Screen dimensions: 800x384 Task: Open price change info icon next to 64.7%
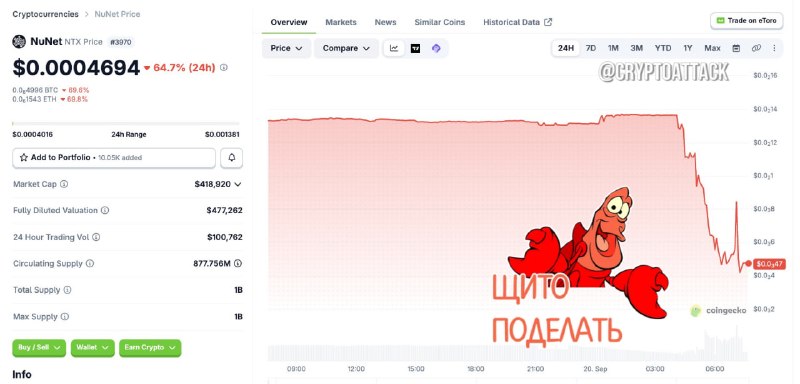223,67
